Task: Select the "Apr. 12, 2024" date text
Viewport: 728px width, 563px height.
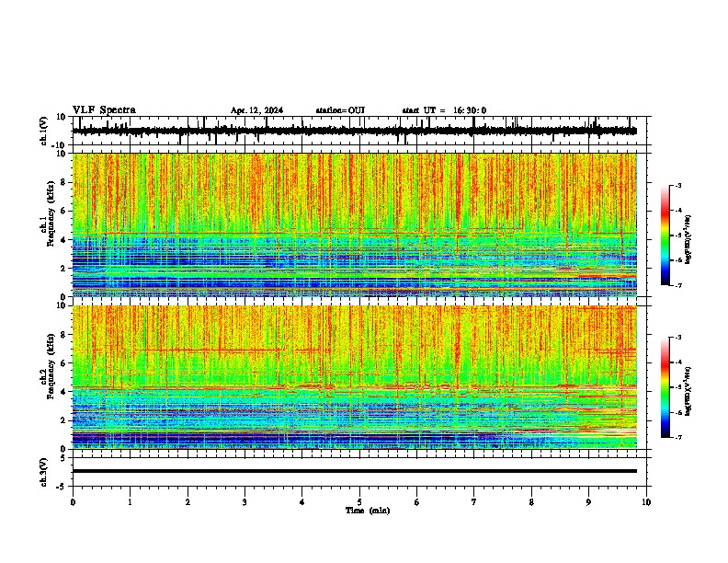Action: pos(256,110)
